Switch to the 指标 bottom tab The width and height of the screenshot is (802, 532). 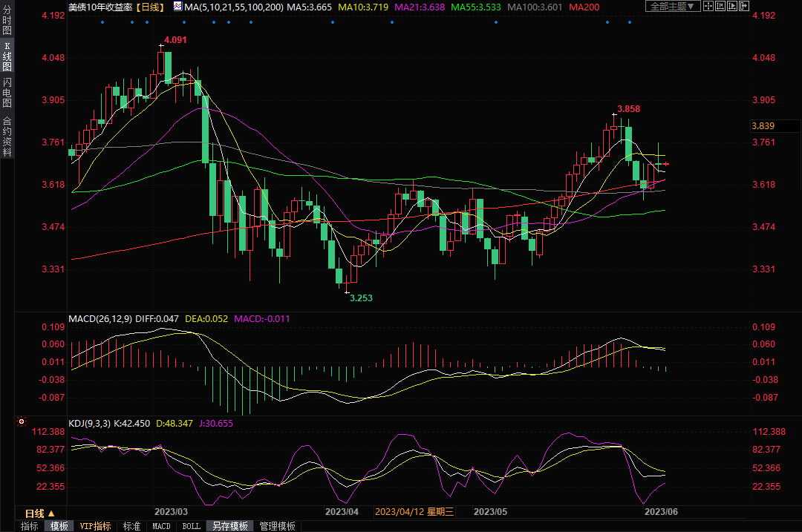click(30, 526)
